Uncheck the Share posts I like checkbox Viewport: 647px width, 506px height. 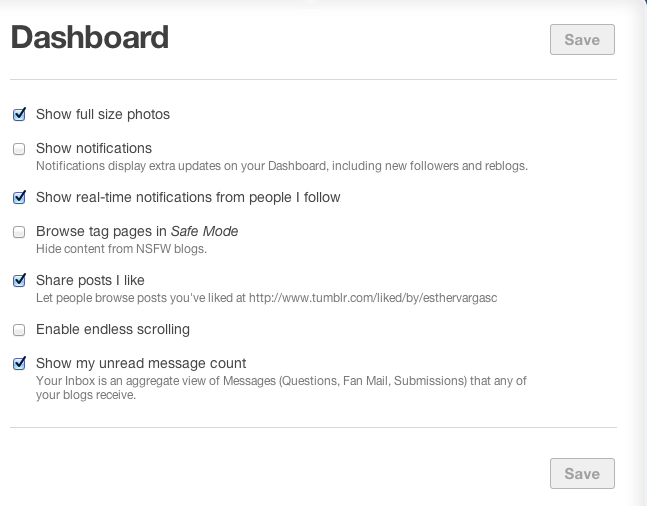[19, 281]
